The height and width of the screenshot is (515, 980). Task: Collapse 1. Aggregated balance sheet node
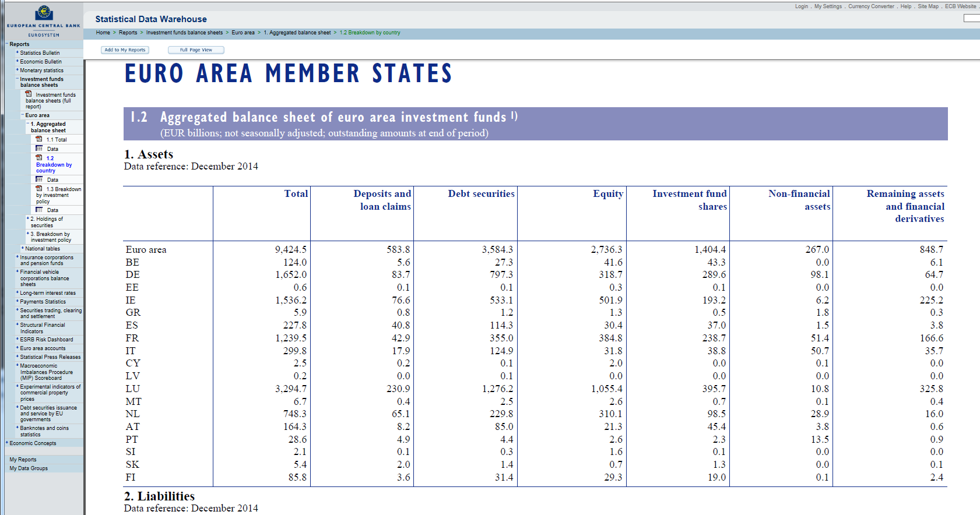pos(28,124)
